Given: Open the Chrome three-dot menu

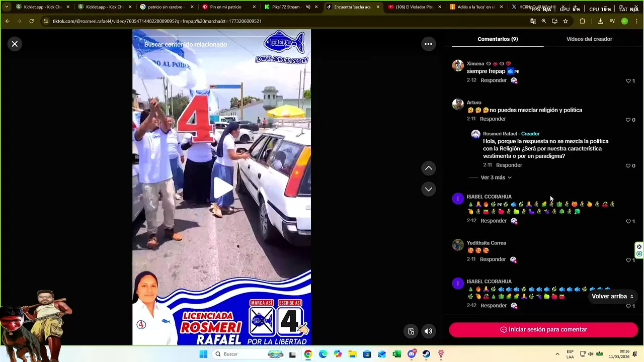Looking at the screenshot, I should click(x=636, y=21).
